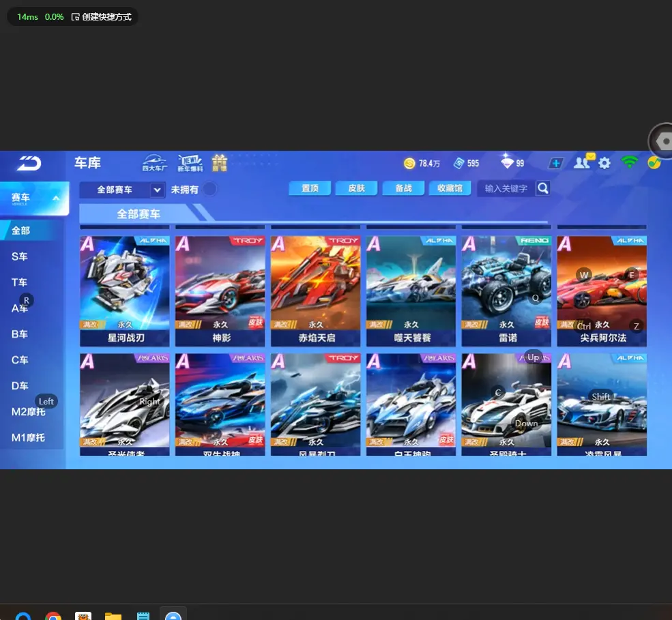Select the 噬天饕餮 car card
This screenshot has height=620, width=672.
411,291
